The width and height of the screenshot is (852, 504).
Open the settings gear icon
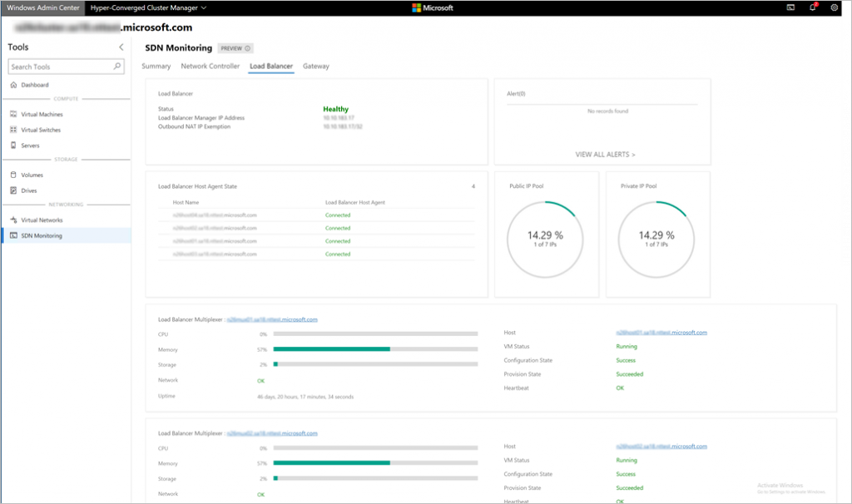coord(834,7)
